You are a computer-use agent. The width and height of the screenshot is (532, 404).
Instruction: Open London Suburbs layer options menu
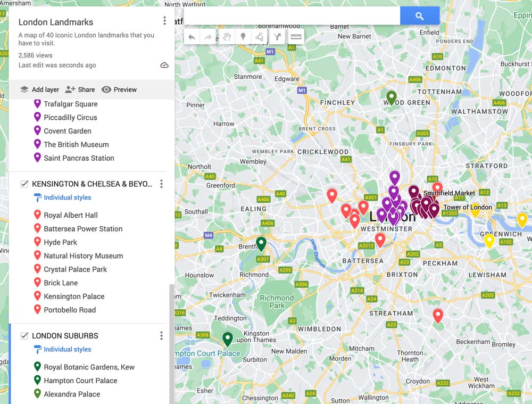(x=162, y=336)
